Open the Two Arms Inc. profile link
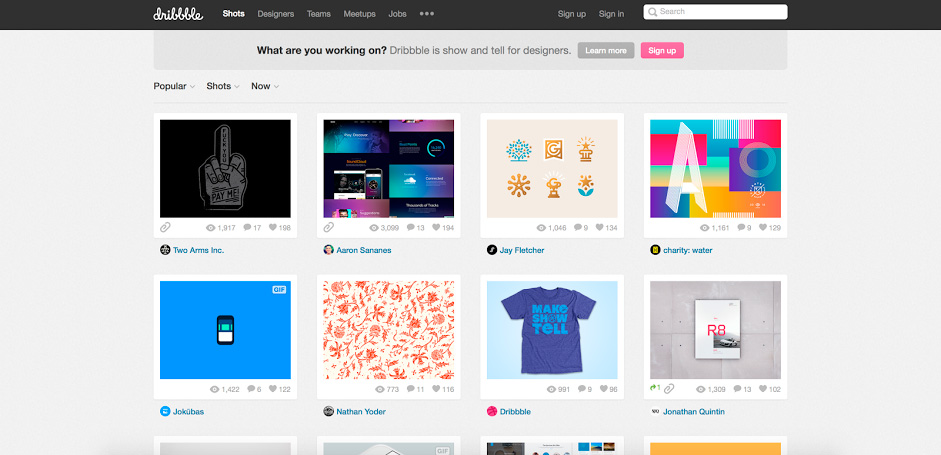The height and width of the screenshot is (455, 941). point(199,250)
